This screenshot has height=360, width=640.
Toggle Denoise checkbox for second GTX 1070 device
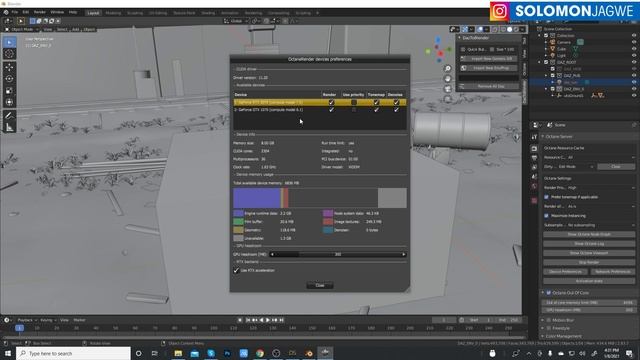tap(396, 110)
